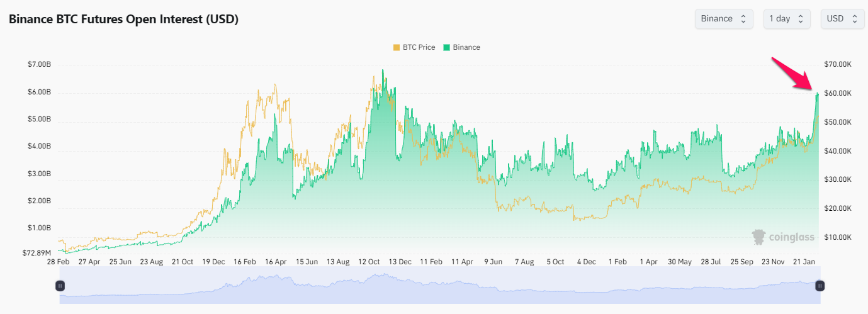
Task: Click the $70.00K right axis label
Action: [x=838, y=64]
